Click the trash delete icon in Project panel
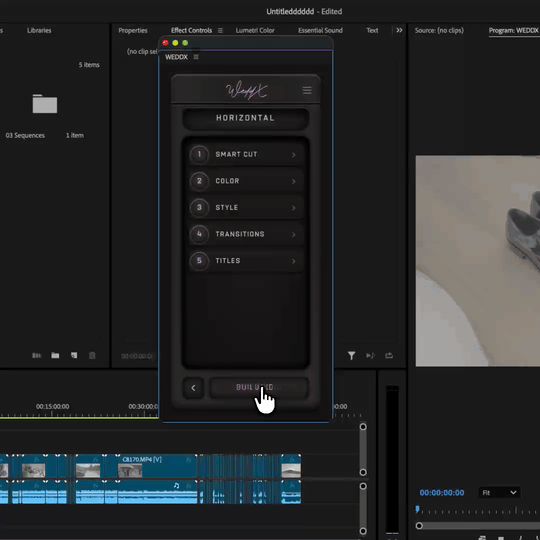Image resolution: width=540 pixels, height=540 pixels. click(92, 355)
